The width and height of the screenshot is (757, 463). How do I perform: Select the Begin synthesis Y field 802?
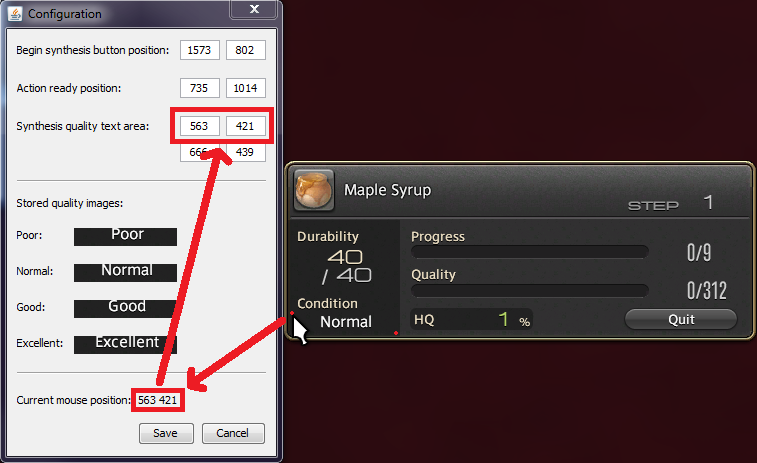point(246,50)
